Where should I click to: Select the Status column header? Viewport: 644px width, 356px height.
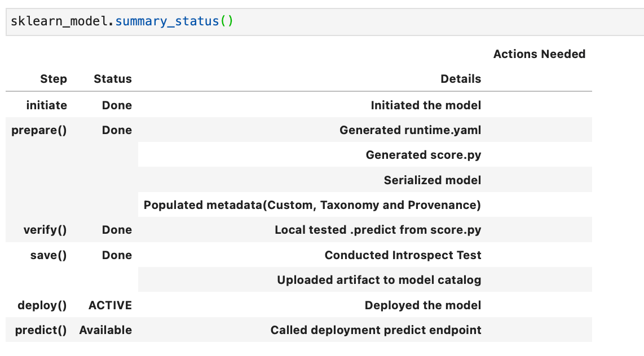click(113, 79)
